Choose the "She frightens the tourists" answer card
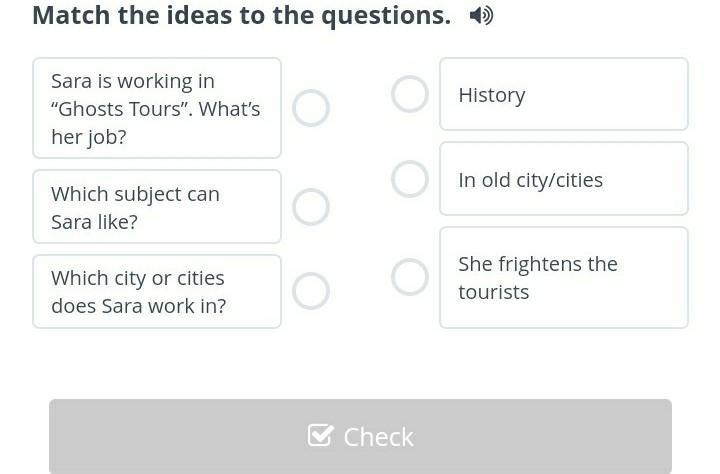720x474 pixels. pos(564,277)
